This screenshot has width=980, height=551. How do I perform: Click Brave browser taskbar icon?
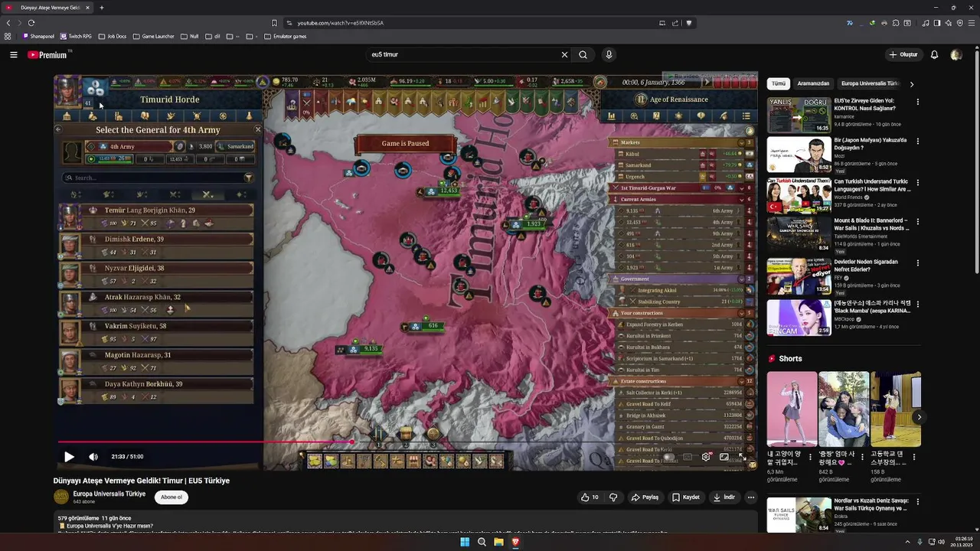tap(515, 542)
